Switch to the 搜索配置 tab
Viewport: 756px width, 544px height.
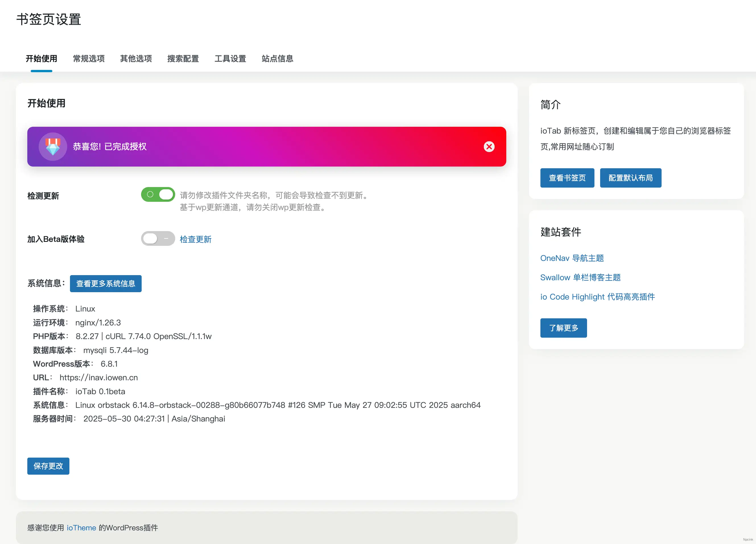tap(183, 59)
